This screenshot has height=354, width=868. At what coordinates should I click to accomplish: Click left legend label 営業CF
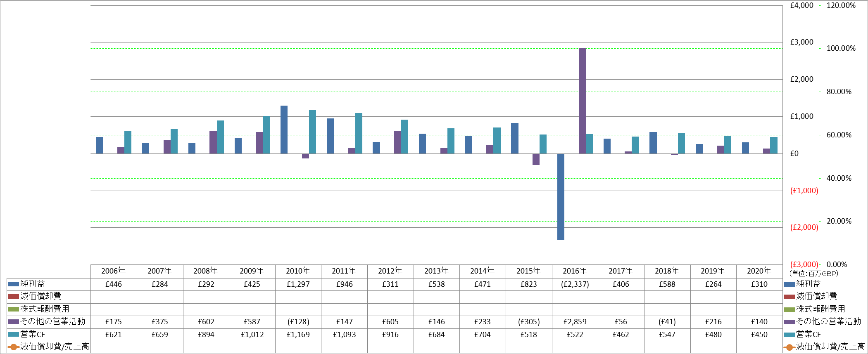coord(33,334)
